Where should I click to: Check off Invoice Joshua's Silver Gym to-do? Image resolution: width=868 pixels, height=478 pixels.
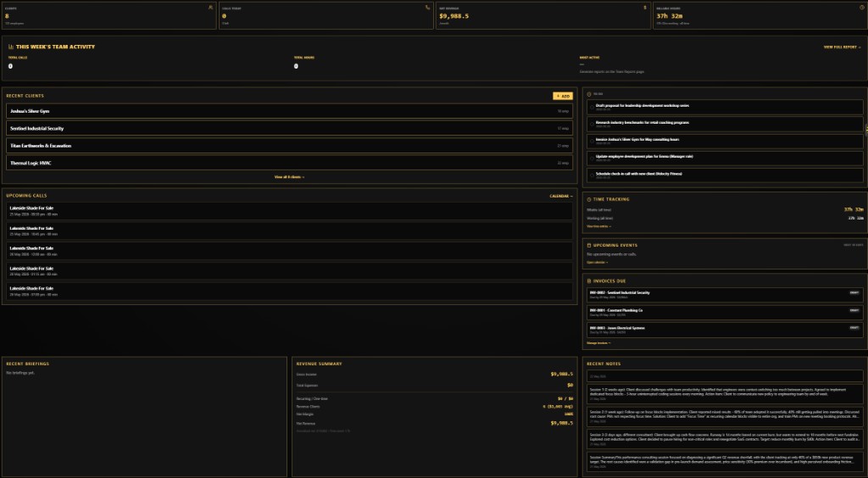(x=592, y=142)
